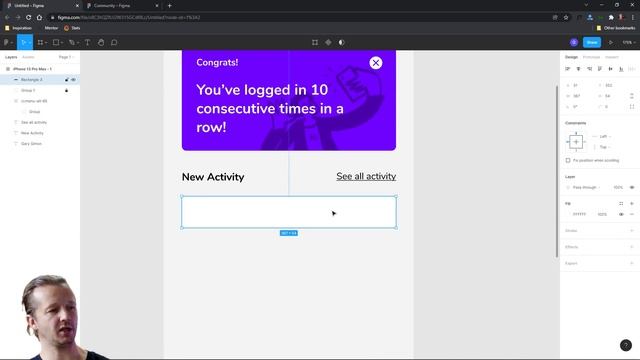Select the Comment tool
This screenshot has width=640, height=360.
coord(114,42)
